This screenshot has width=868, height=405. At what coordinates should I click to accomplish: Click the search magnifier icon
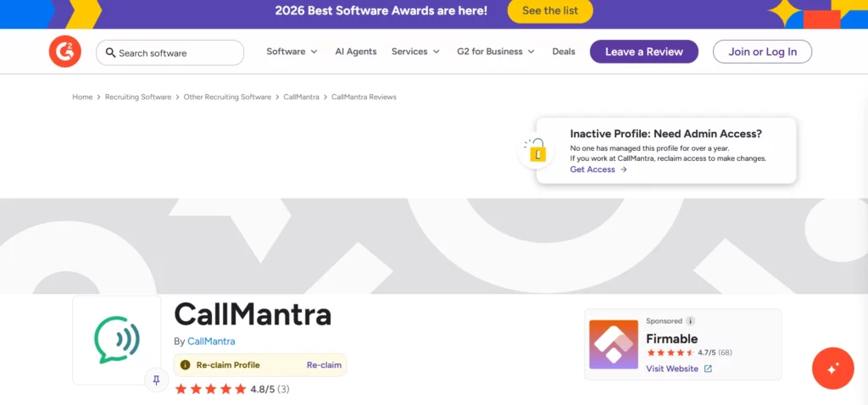pyautogui.click(x=111, y=53)
